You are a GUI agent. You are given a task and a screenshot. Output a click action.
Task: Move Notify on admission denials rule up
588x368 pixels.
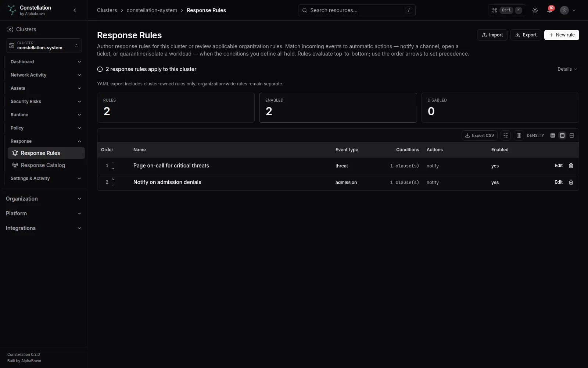113,179
